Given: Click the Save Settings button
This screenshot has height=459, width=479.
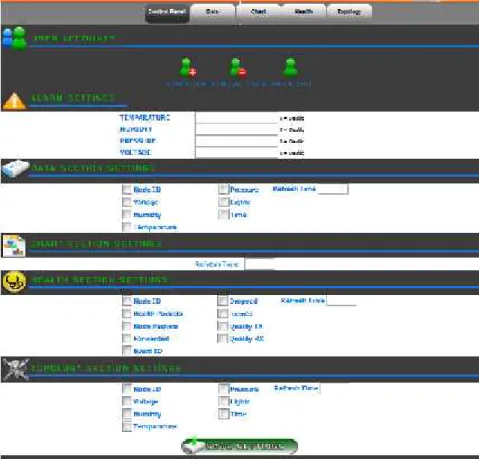Looking at the screenshot, I should [x=239, y=446].
